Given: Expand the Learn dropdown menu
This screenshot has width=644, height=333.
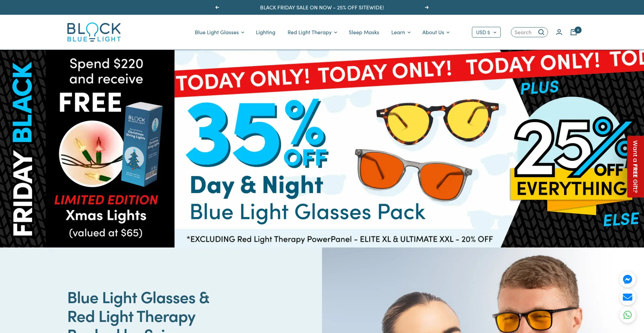Looking at the screenshot, I should pyautogui.click(x=401, y=32).
